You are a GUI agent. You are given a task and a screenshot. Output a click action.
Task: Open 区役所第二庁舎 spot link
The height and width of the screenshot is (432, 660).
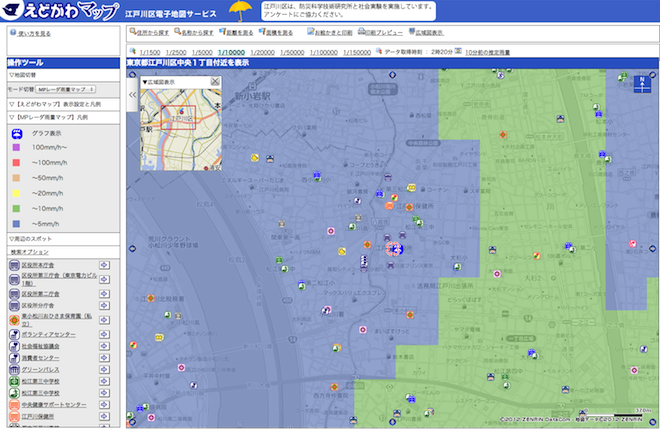pyautogui.click(x=40, y=294)
